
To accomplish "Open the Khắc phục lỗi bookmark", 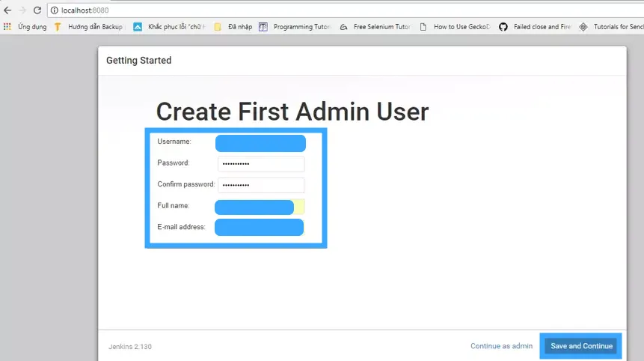I will pyautogui.click(x=169, y=27).
